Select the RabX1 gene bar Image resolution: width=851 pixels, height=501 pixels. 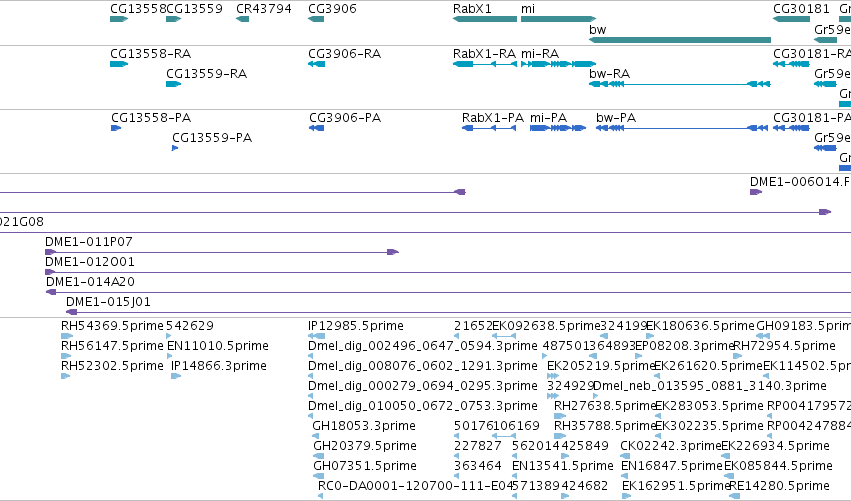coord(485,19)
